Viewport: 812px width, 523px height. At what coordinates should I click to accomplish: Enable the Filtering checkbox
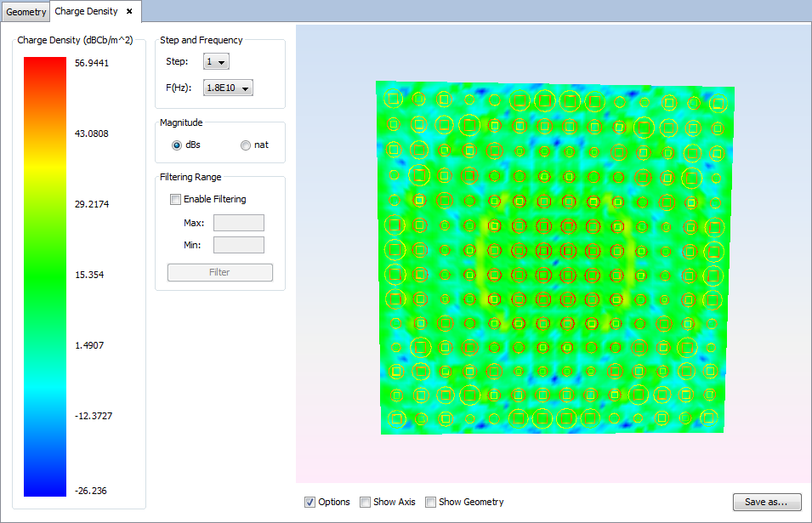176,199
